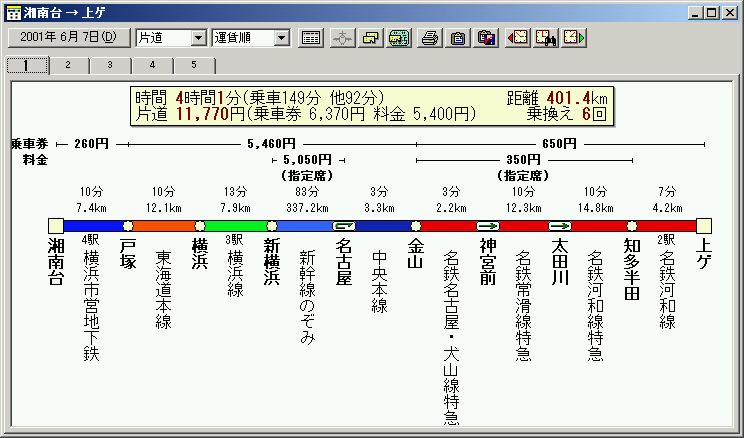Click the cascading windows icon in toolbar
This screenshot has width=744, height=438.
pyautogui.click(x=370, y=38)
